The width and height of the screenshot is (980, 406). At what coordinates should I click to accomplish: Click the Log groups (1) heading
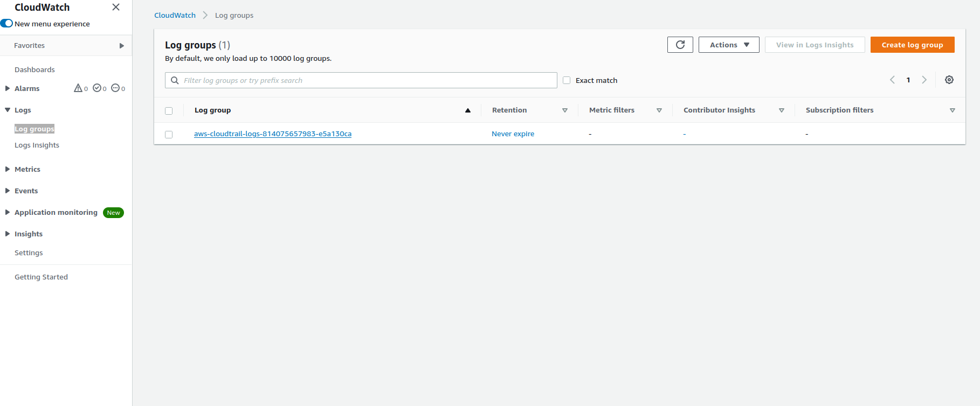pos(197,45)
